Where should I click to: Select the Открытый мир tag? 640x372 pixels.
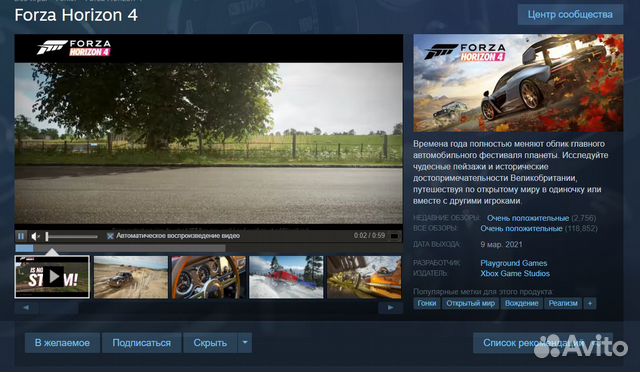point(470,303)
